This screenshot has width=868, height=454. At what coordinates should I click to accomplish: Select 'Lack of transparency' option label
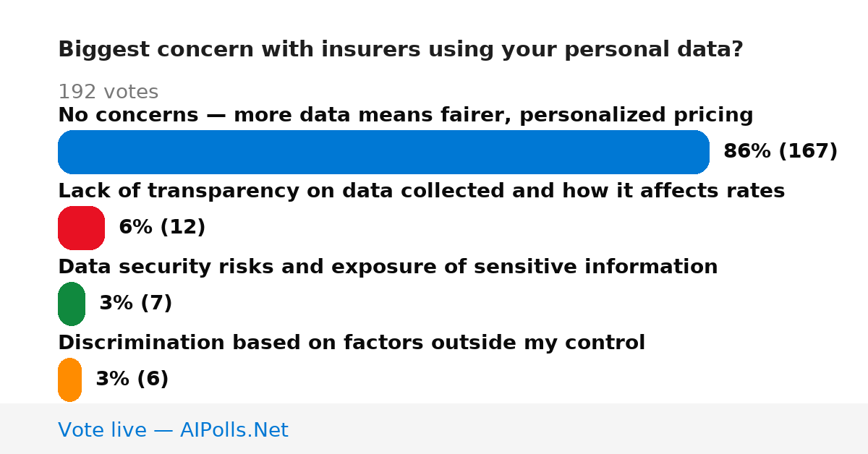tap(421, 191)
